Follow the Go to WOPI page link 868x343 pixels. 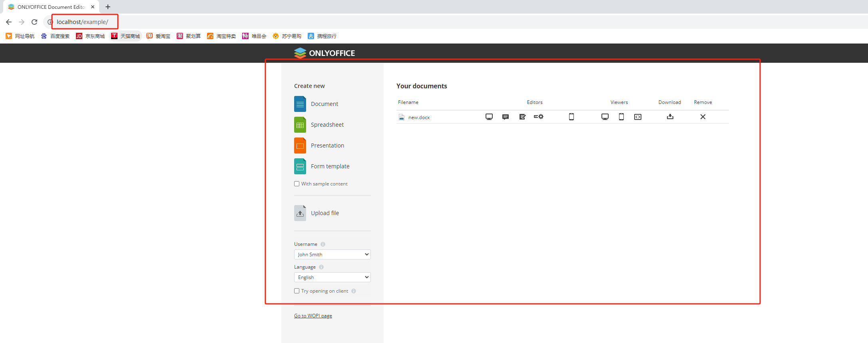(x=313, y=316)
